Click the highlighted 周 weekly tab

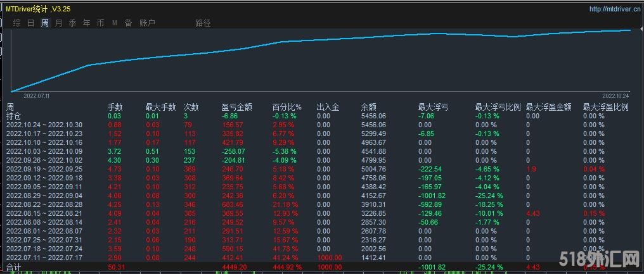point(44,23)
